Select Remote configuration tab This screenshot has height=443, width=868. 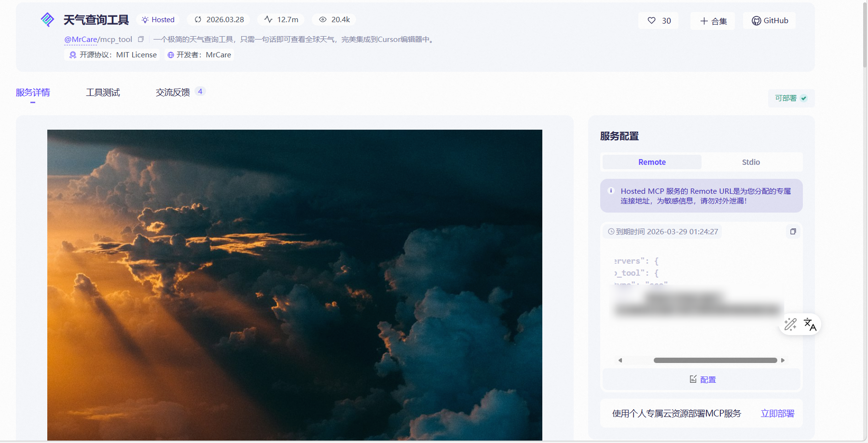[x=652, y=162]
